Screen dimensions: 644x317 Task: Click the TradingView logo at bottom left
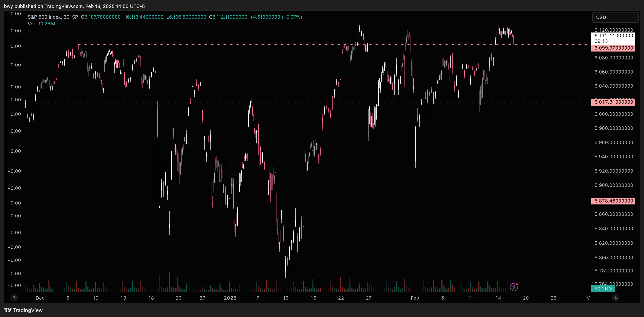coord(23,310)
